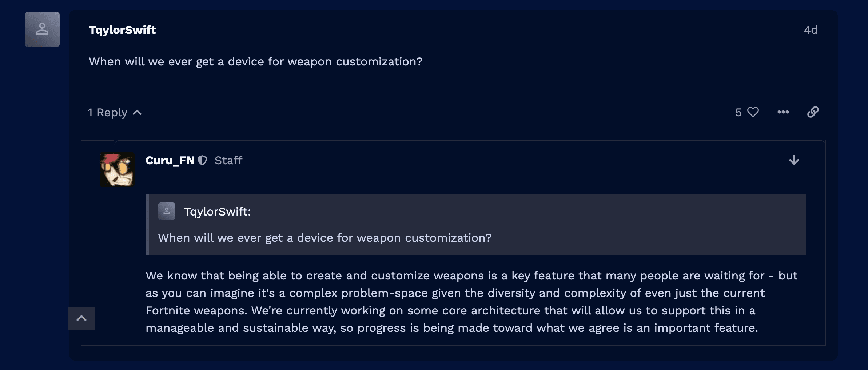Click the quoted weapon customization question text
The width and height of the screenshot is (868, 370).
click(324, 238)
